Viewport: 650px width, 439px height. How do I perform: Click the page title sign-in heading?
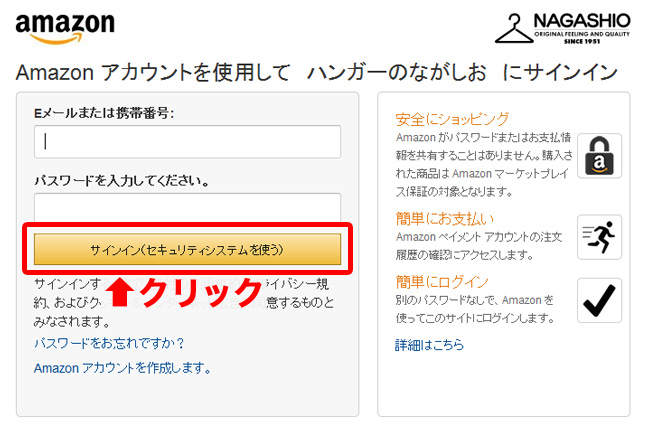pyautogui.click(x=317, y=73)
